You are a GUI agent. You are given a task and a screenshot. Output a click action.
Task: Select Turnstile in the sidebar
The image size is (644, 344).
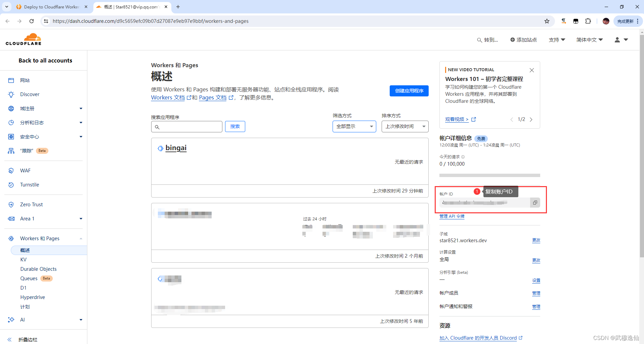pyautogui.click(x=29, y=184)
